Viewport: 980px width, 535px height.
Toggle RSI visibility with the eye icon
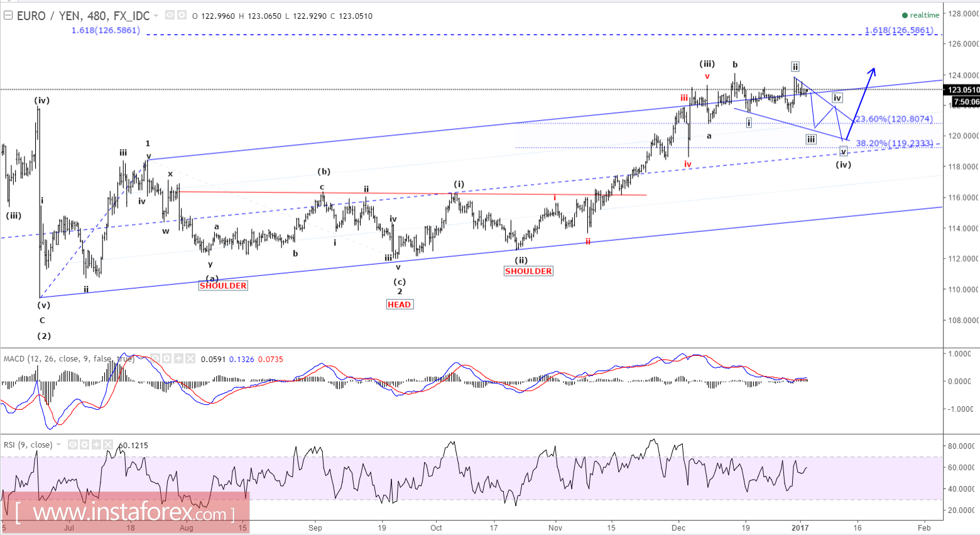[73, 444]
